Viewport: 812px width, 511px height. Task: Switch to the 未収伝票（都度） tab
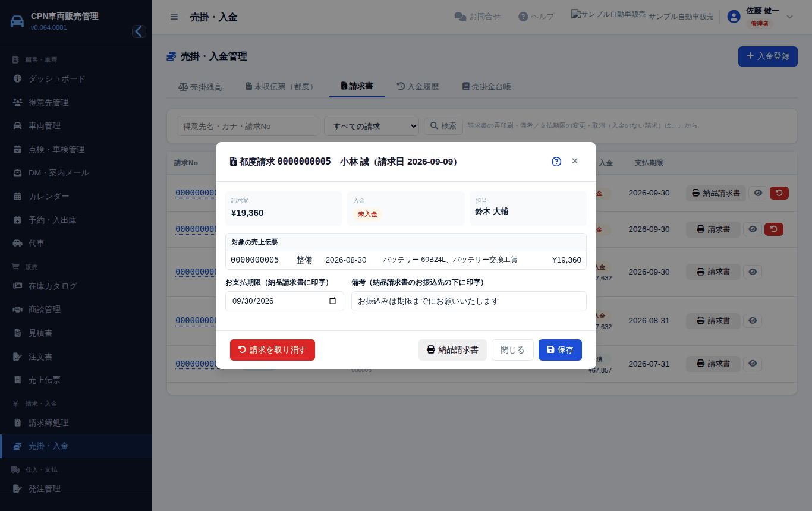279,87
